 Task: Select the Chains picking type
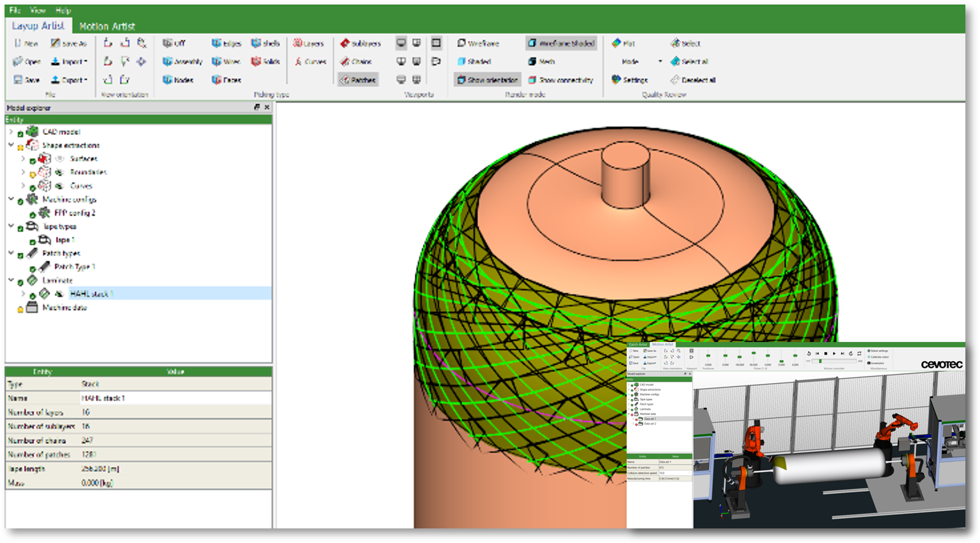click(x=356, y=61)
